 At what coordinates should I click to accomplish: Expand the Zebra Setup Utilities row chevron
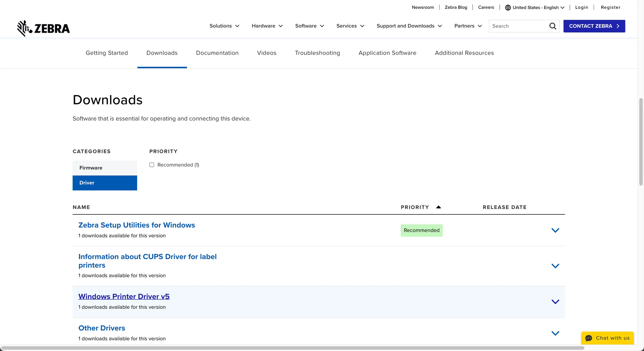coord(555,230)
